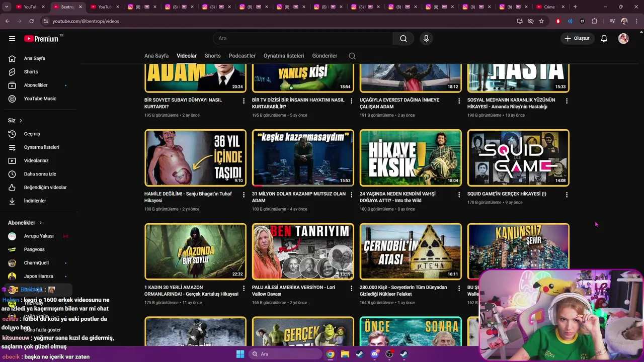644x362 pixels.
Task: Expand the Siz section chevron
Action: 21,121
